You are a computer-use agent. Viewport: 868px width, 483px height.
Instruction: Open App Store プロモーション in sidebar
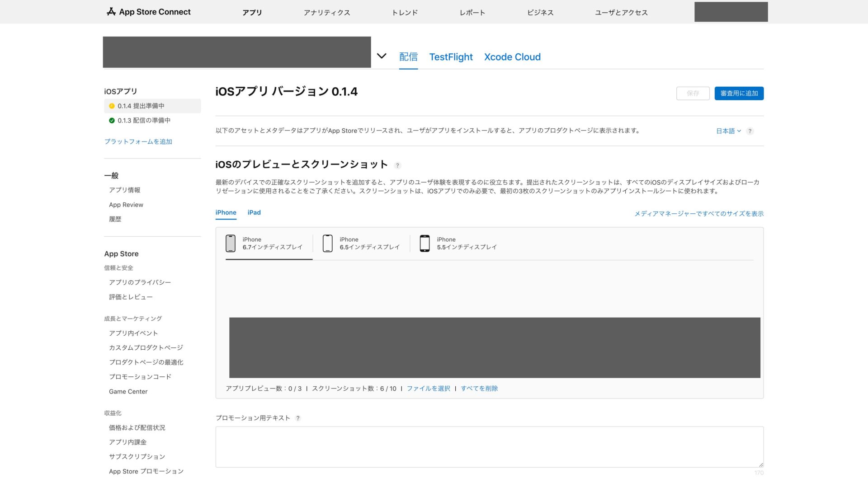(x=146, y=472)
